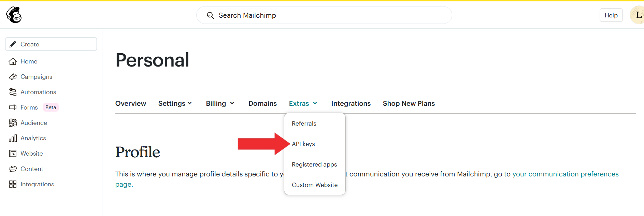
Task: Click the Extras tab label
Action: (x=299, y=103)
